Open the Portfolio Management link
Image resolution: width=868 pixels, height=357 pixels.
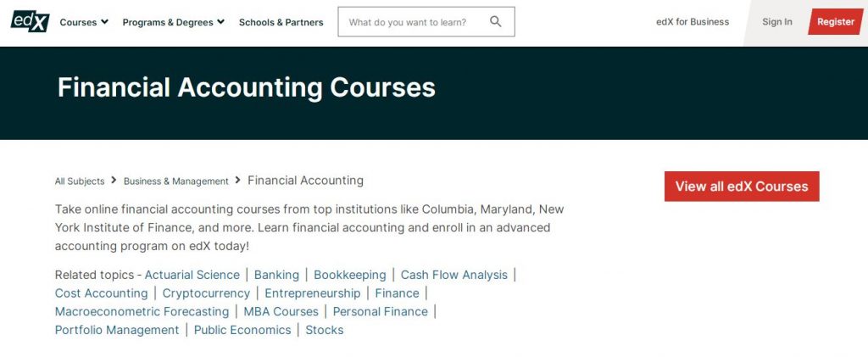117,331
